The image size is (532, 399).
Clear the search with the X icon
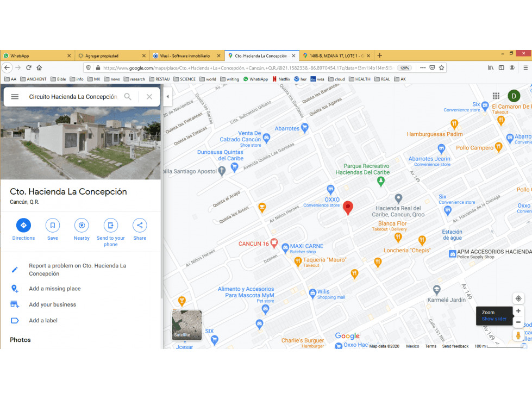[x=149, y=97]
